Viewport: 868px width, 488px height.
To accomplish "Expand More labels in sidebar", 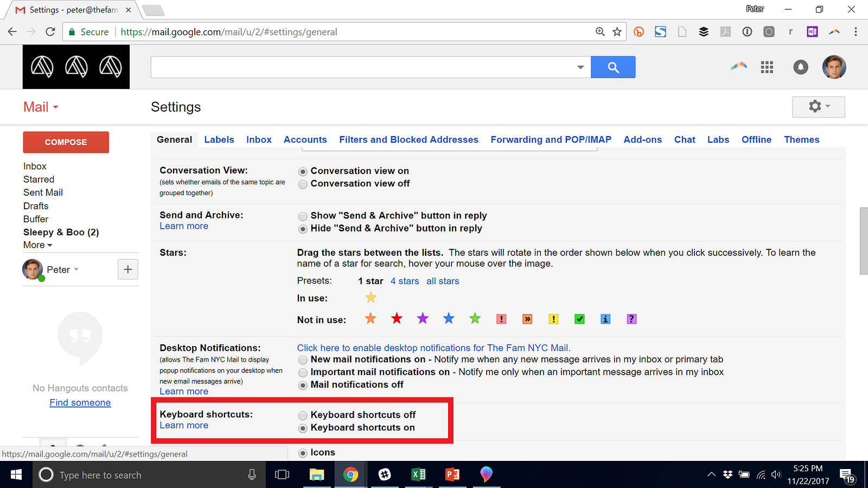I will tap(38, 245).
